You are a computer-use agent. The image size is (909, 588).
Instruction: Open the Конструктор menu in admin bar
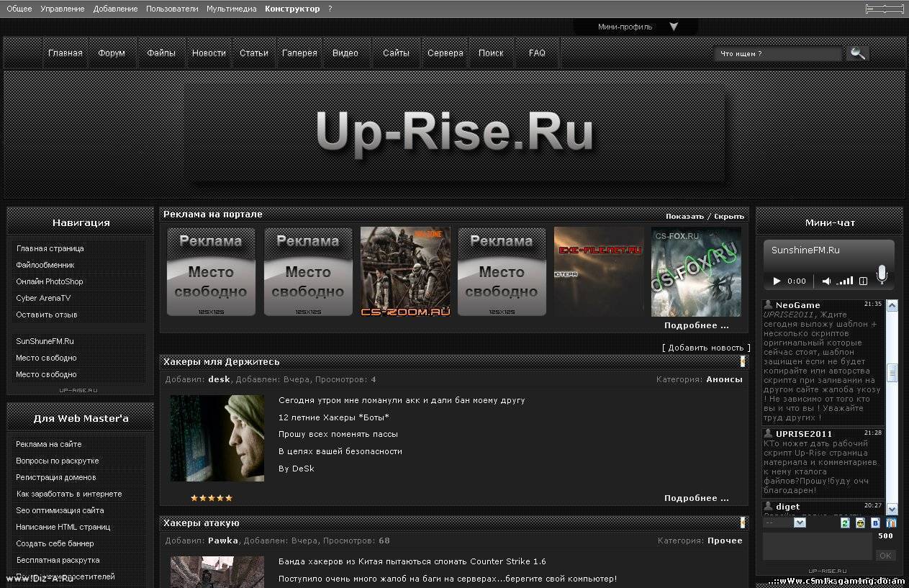291,9
